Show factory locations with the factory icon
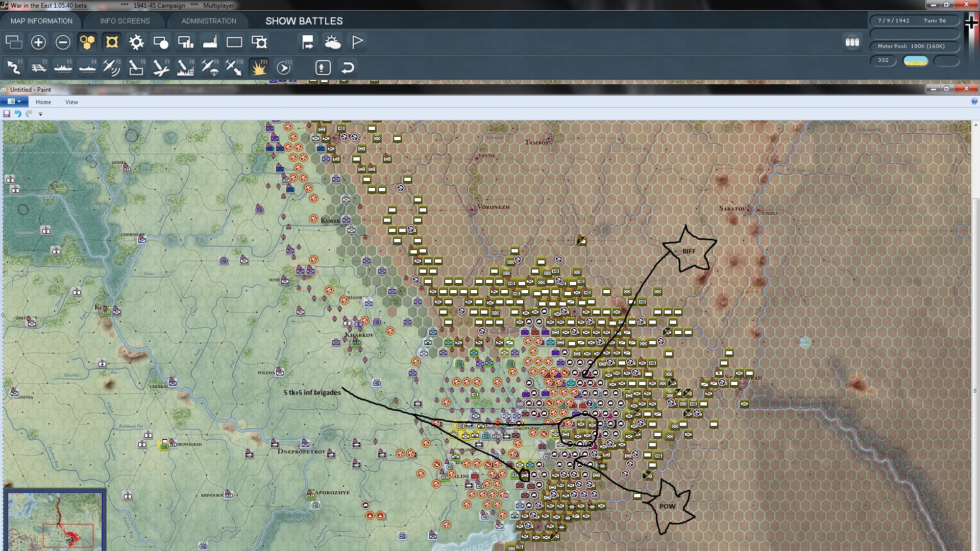Screen dimensions: 980x551 point(210,42)
